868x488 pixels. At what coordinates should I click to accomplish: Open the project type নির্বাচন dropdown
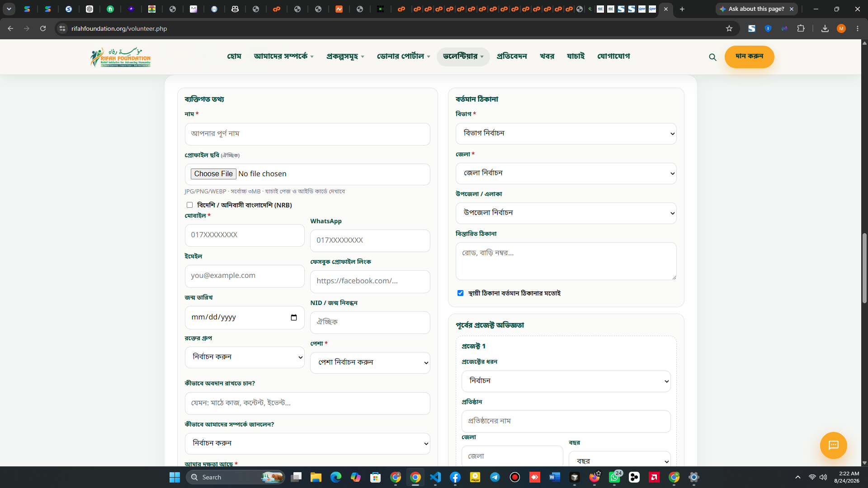566,381
